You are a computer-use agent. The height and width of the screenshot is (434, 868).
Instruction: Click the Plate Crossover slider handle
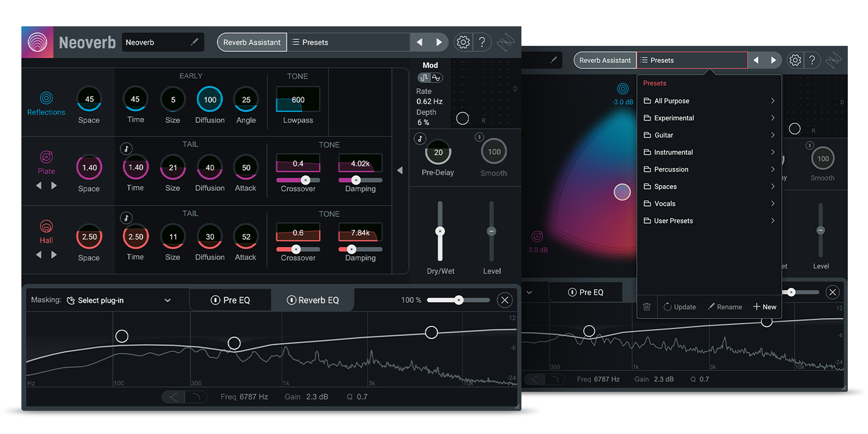(x=305, y=180)
